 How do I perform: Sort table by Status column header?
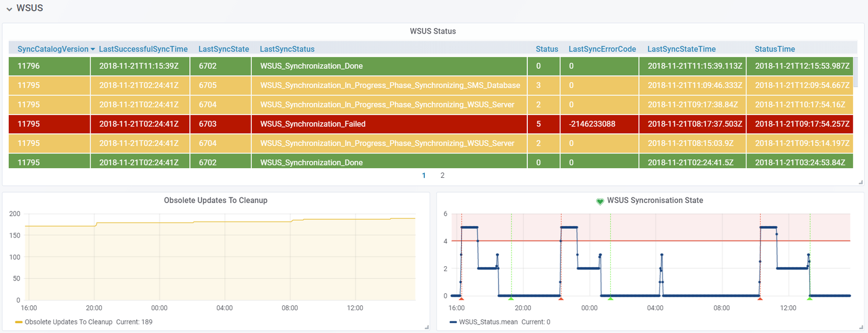[x=547, y=49]
